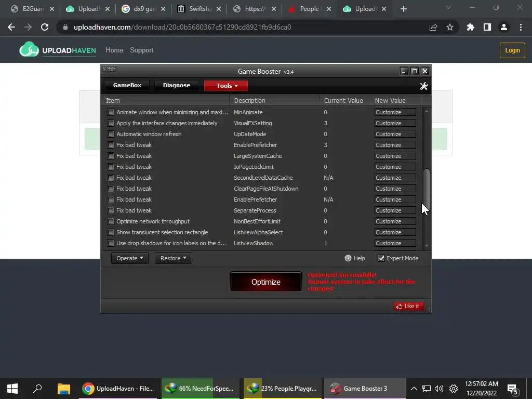The width and height of the screenshot is (532, 399).
Task: Click the thumbs-up Like it button
Action: coord(408,306)
